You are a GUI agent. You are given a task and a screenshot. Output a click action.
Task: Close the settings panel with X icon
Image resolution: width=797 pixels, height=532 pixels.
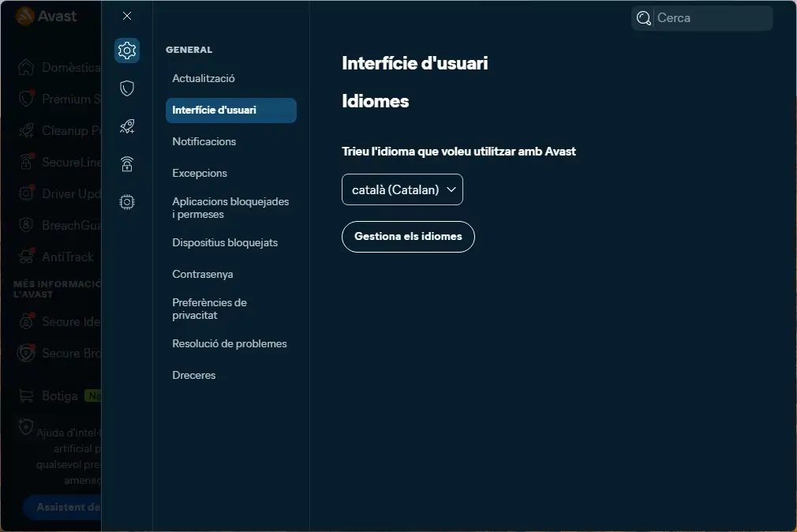pos(127,16)
